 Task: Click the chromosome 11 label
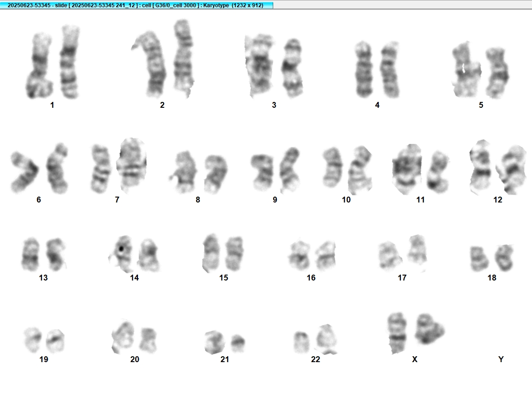(420, 200)
